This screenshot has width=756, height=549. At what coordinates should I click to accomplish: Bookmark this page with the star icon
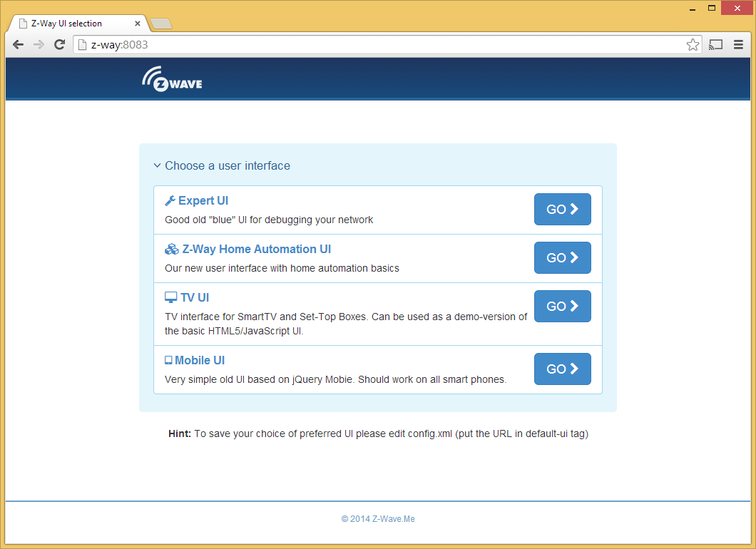click(x=693, y=45)
